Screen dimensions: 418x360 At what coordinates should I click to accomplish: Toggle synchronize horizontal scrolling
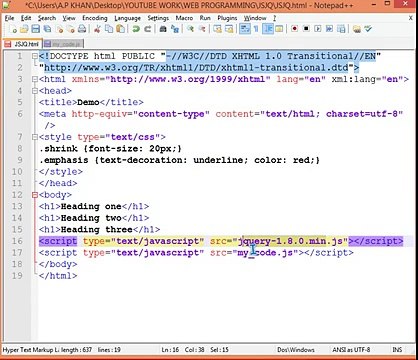[229, 29]
